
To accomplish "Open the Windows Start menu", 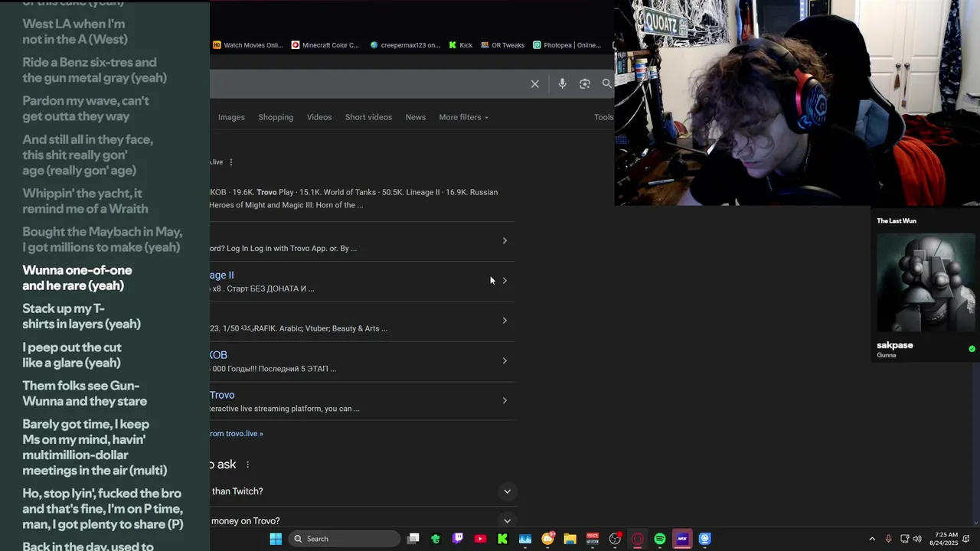I will tap(276, 539).
